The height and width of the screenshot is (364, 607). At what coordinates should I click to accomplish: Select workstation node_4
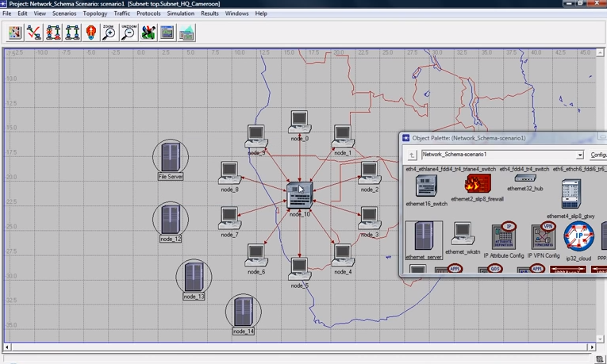point(343,255)
